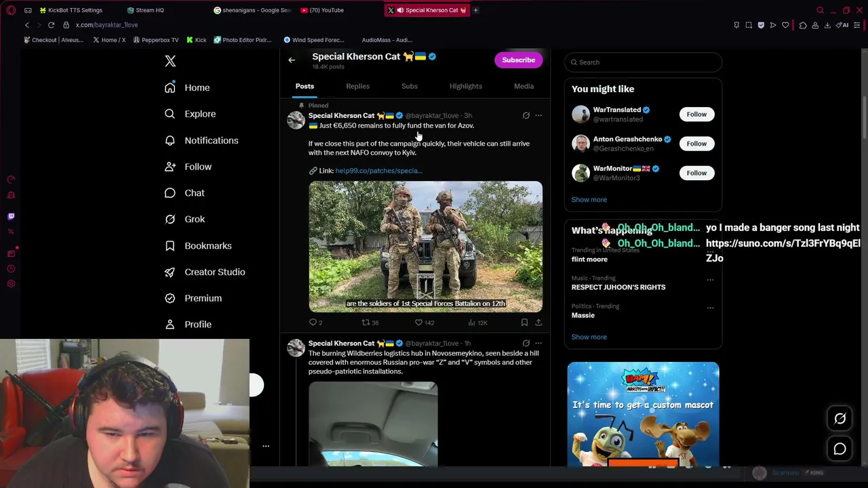Screen dimensions: 868x488
Task: Add the page to bookmarks with the heart icon
Action: coord(785,25)
